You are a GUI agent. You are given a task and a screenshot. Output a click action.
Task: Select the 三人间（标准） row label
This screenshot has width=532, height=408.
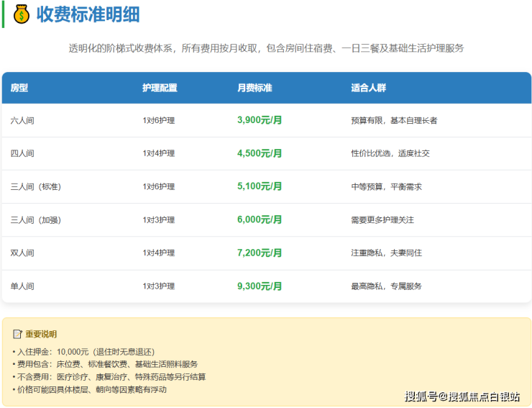[36, 186]
